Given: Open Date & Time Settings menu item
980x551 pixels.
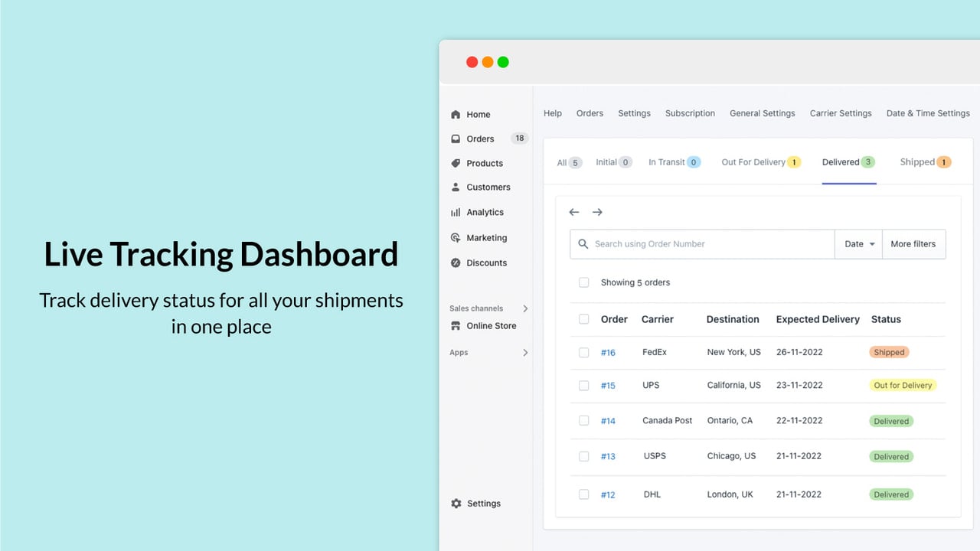Looking at the screenshot, I should (928, 113).
